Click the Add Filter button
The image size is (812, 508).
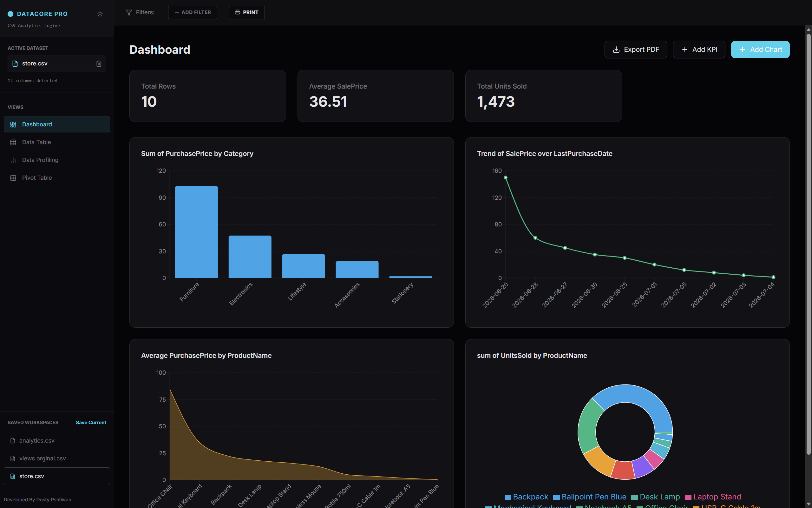[x=193, y=12]
